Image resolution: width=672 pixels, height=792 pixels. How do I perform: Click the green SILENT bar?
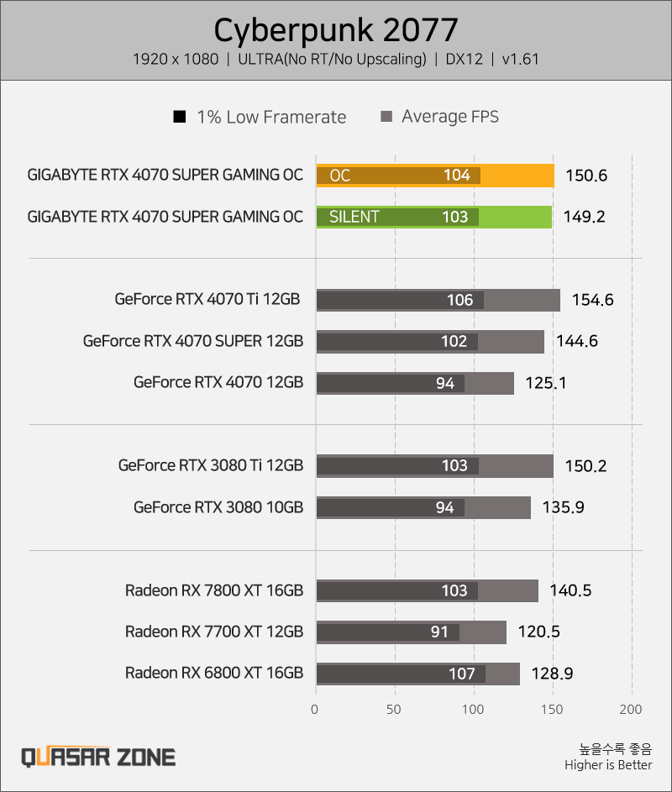click(434, 217)
